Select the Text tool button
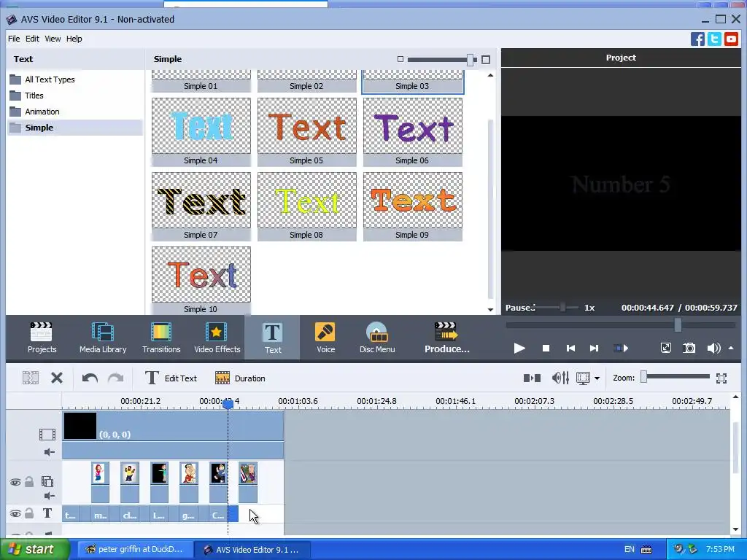Viewport: 747px width, 560px height. coord(273,338)
